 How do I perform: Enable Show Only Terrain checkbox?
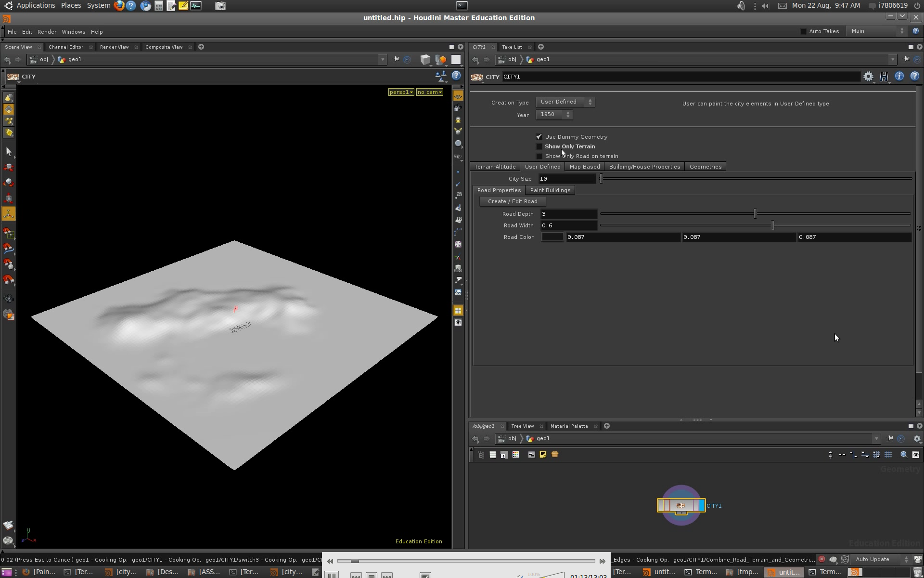(x=539, y=146)
